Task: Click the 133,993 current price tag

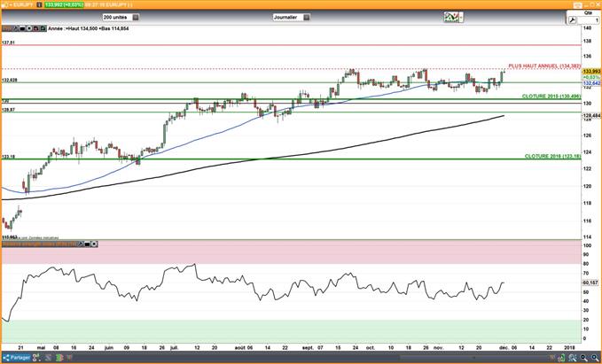Action: [x=591, y=72]
